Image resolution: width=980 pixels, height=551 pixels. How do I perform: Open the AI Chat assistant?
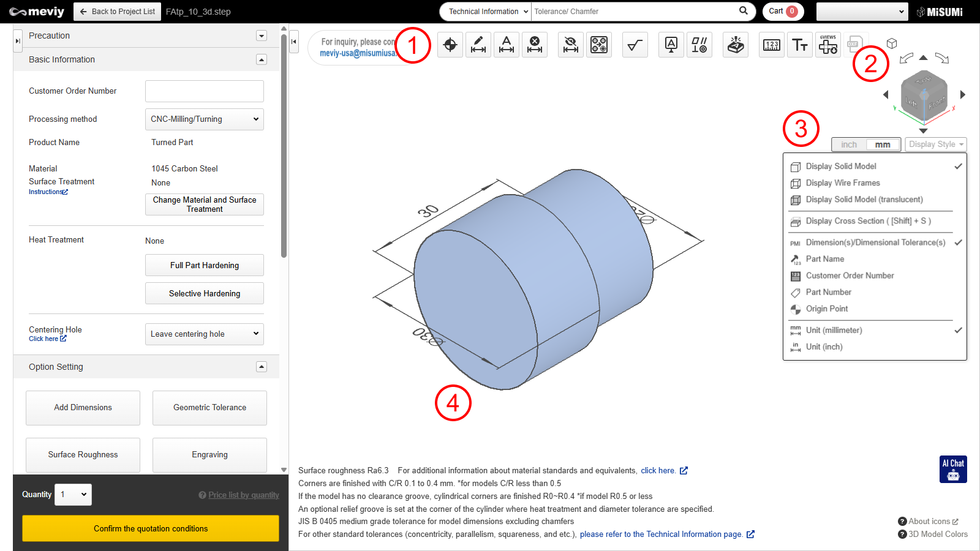pyautogui.click(x=953, y=469)
